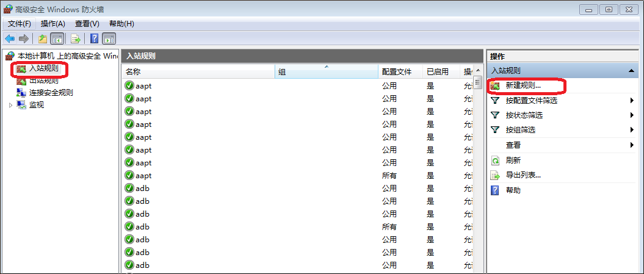Go back using the blue left arrow
The height and width of the screenshot is (274, 644).
pos(10,38)
